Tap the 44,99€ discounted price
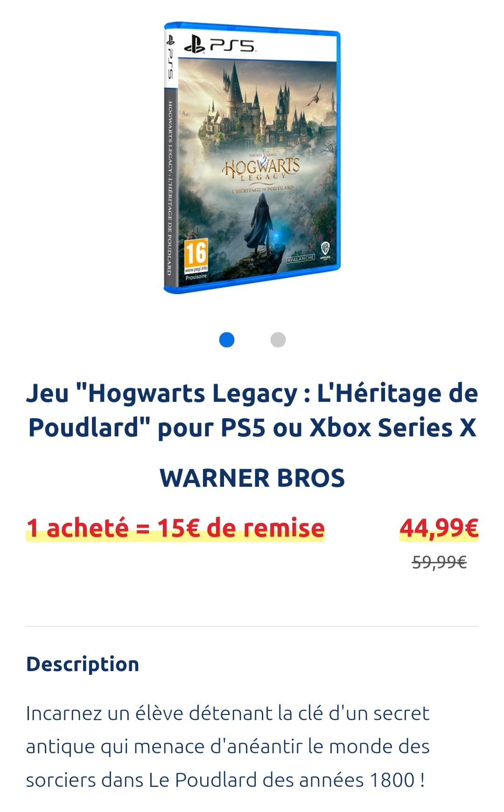 439,528
